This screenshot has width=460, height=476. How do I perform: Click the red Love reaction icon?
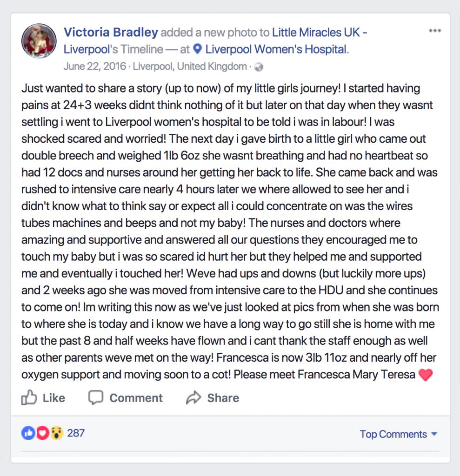click(x=42, y=433)
